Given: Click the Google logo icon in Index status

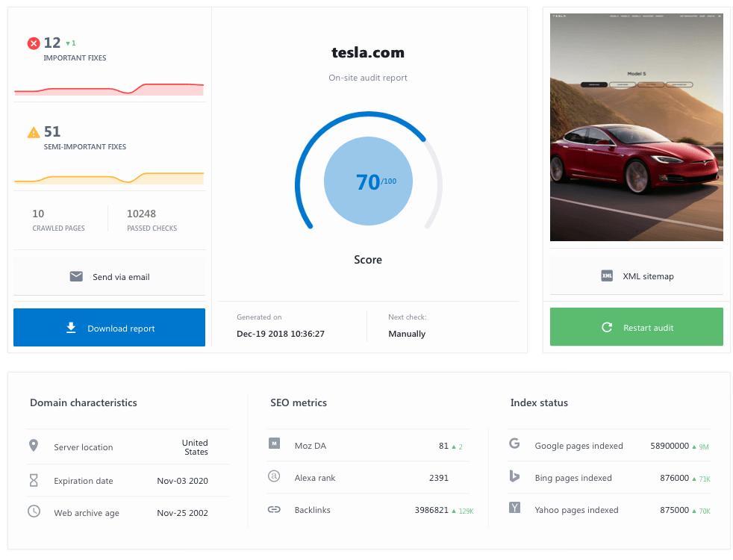Looking at the screenshot, I should point(514,443).
